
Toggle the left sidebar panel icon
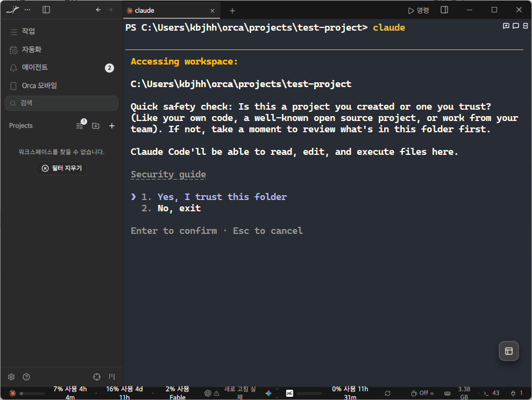(46, 10)
